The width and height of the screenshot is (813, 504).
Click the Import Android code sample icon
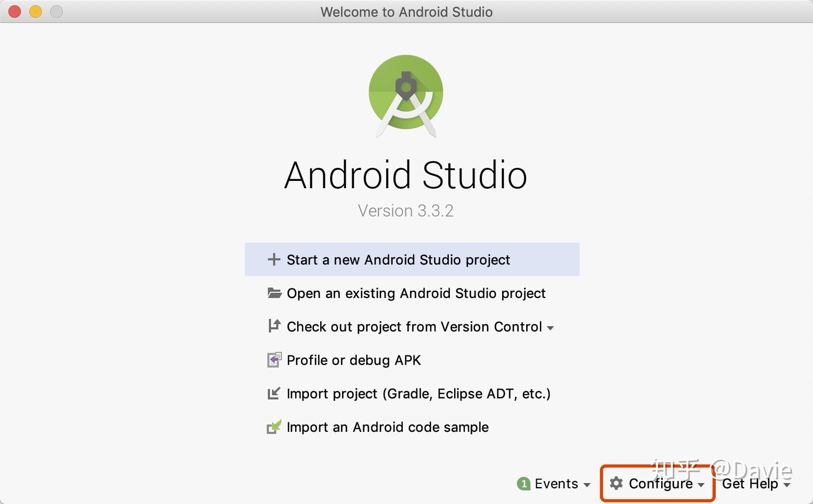pyautogui.click(x=274, y=427)
